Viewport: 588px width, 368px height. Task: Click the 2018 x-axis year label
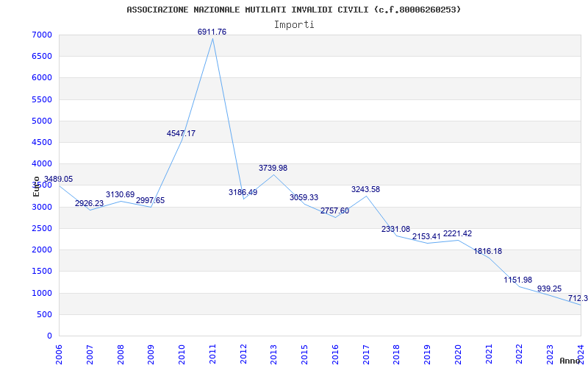(x=397, y=354)
